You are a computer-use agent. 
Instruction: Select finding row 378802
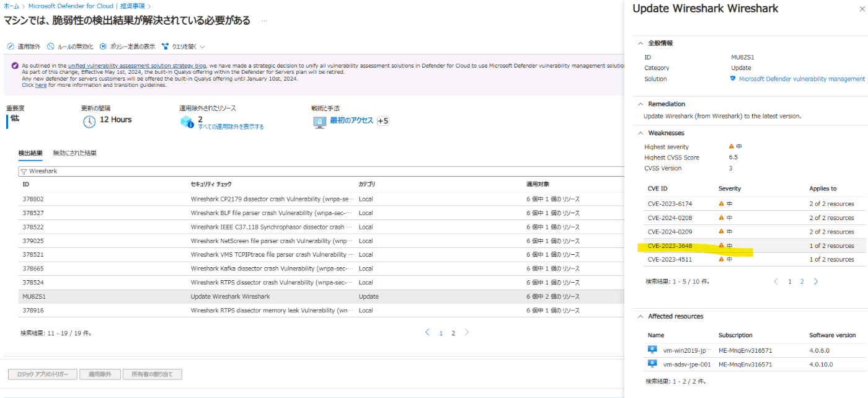321,199
